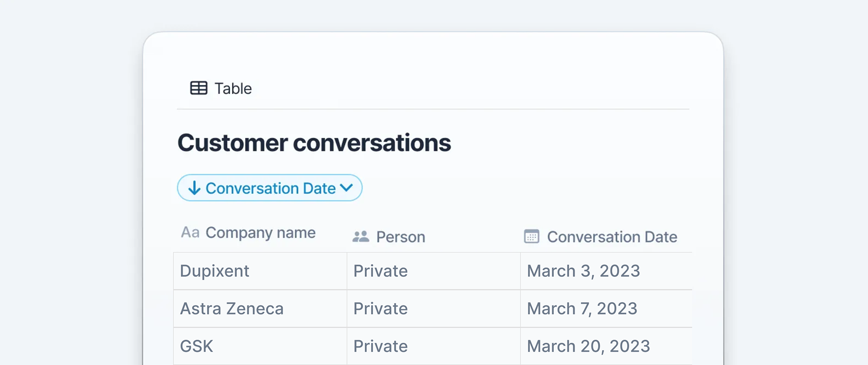Viewport: 868px width, 365px height.
Task: Select the Private cell in Astra Zeneca row
Action: [434, 309]
